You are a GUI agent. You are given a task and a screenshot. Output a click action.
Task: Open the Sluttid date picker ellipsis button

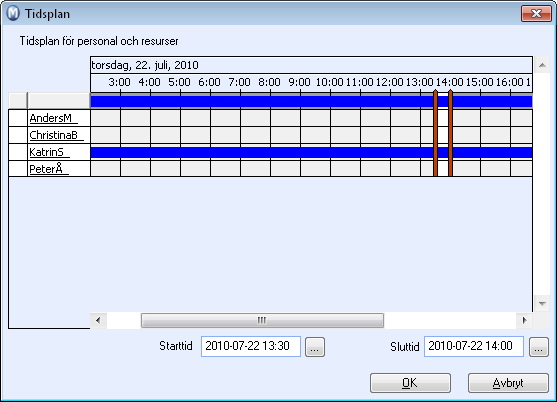[x=539, y=347]
